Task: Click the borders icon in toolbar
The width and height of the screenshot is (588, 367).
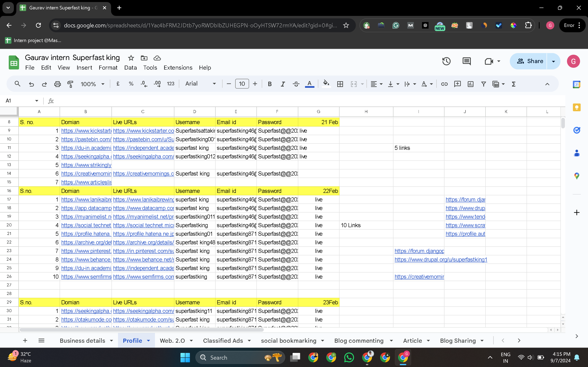Action: [x=340, y=84]
